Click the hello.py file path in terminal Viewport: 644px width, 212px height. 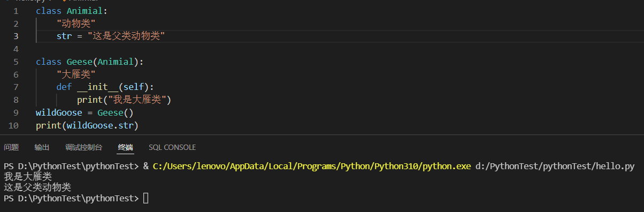555,166
